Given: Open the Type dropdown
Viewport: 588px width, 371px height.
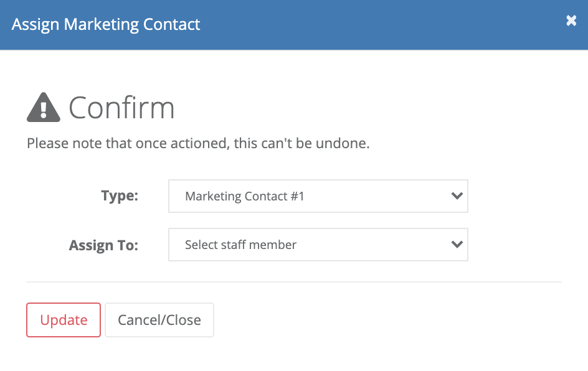Looking at the screenshot, I should click(x=318, y=196).
